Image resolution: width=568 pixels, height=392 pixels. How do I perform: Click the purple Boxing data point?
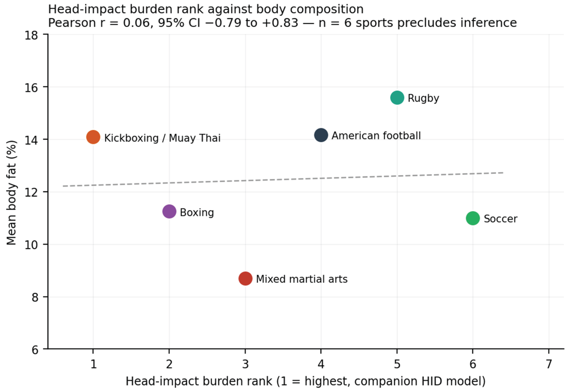tap(169, 211)
